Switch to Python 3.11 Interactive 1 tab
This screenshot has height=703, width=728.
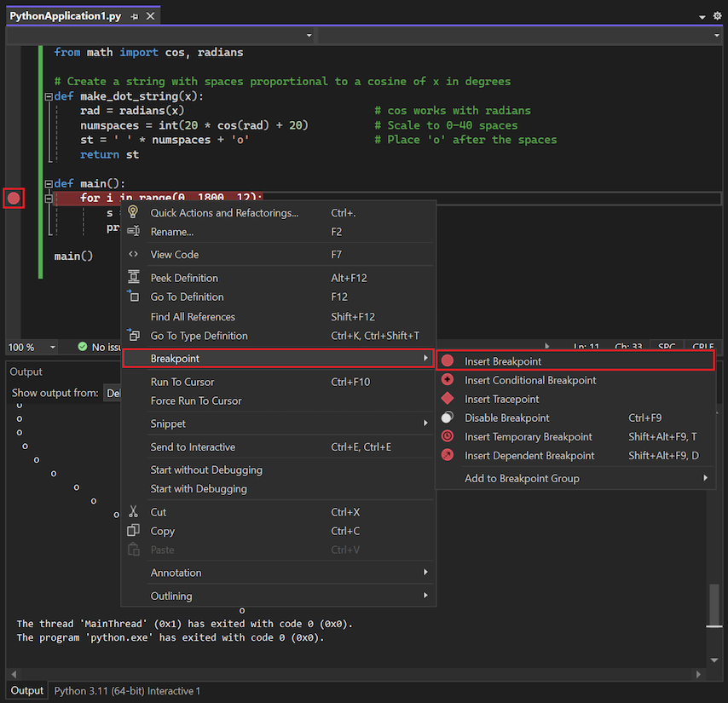coord(126,691)
